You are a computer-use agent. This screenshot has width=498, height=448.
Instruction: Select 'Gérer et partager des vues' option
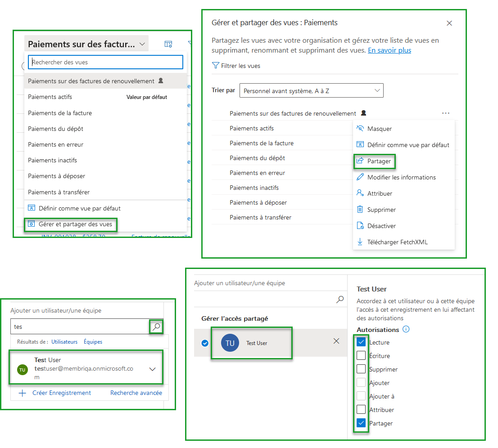[75, 224]
